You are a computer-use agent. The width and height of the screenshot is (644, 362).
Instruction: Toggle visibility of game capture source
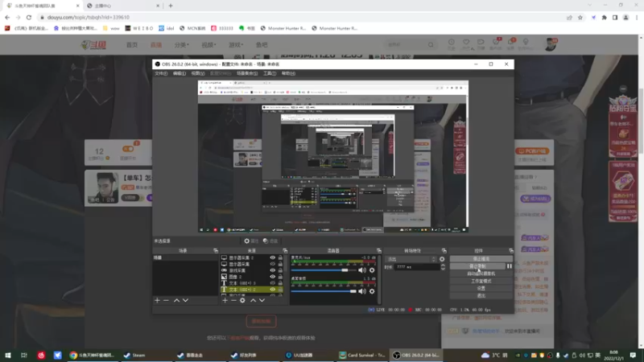[x=272, y=270]
